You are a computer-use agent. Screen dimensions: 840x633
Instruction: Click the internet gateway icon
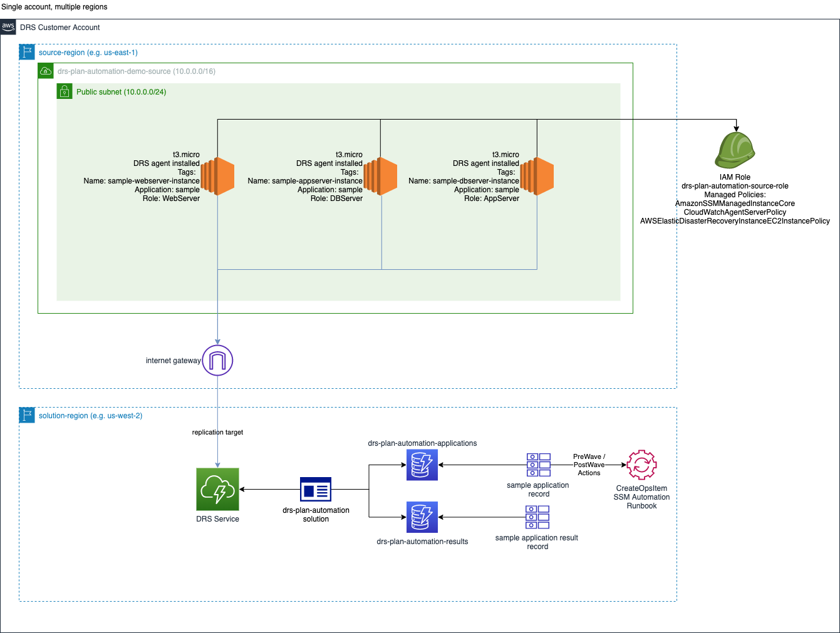click(x=217, y=360)
